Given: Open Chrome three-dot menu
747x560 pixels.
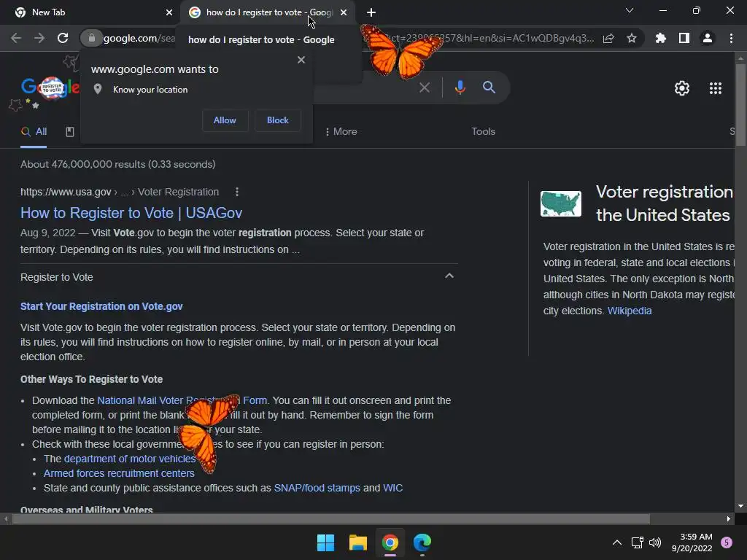Looking at the screenshot, I should (731, 38).
